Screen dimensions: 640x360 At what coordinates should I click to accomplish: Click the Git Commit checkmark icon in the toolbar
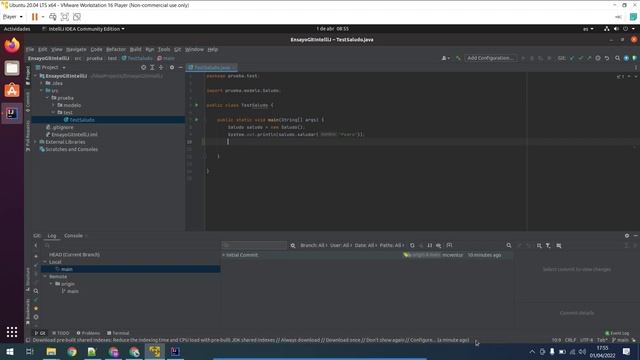[580, 58]
